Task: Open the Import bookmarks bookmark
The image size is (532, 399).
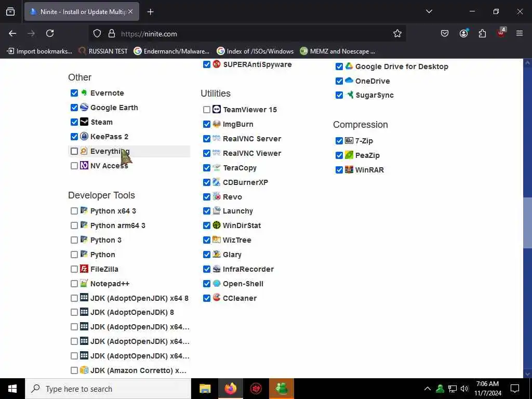Action: pyautogui.click(x=39, y=51)
